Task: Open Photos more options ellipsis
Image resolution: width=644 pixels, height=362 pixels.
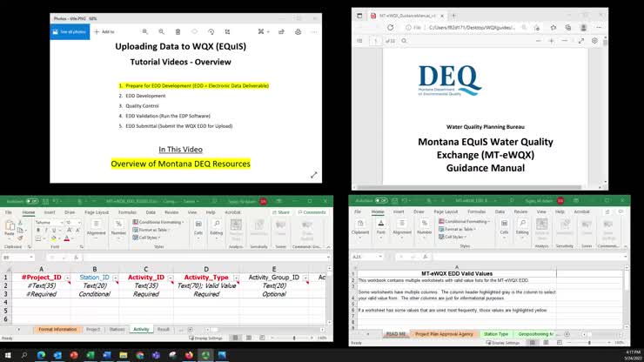Action: pos(314,31)
